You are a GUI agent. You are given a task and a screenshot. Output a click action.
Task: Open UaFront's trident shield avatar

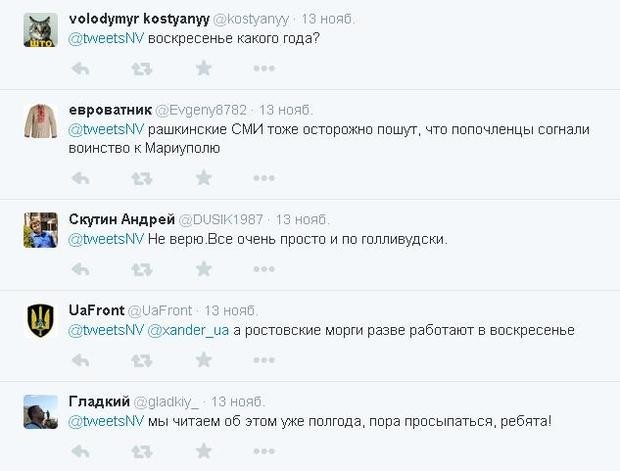[41, 320]
